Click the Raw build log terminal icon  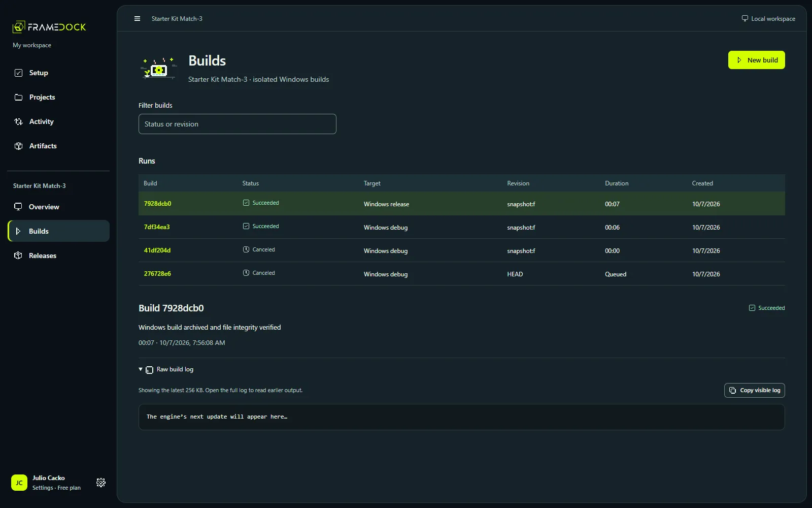coord(150,370)
